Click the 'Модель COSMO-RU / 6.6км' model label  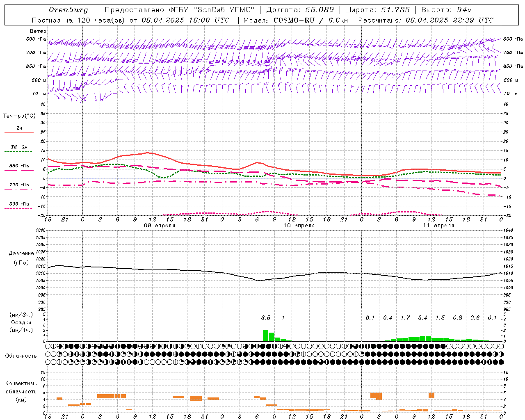pyautogui.click(x=295, y=20)
